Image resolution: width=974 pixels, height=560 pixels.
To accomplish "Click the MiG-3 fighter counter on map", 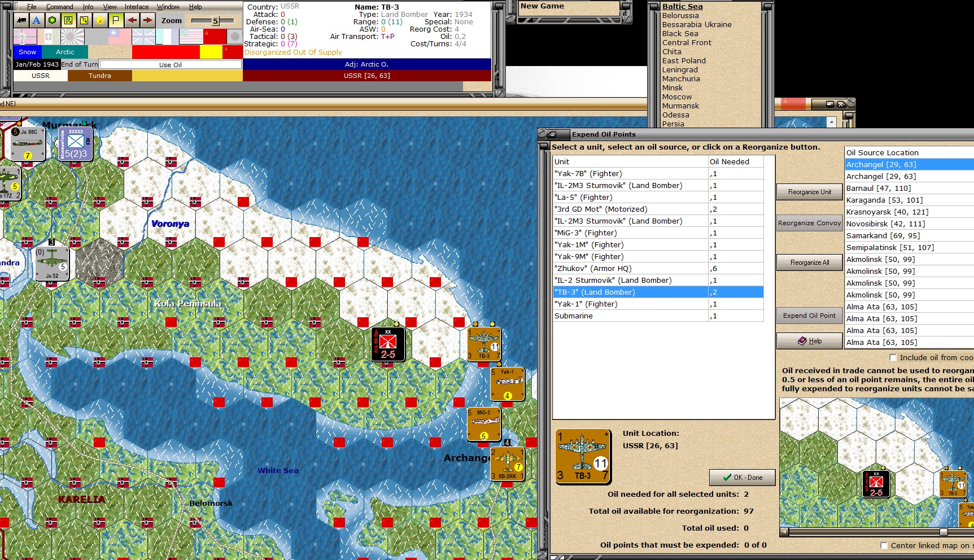I will coord(484,425).
